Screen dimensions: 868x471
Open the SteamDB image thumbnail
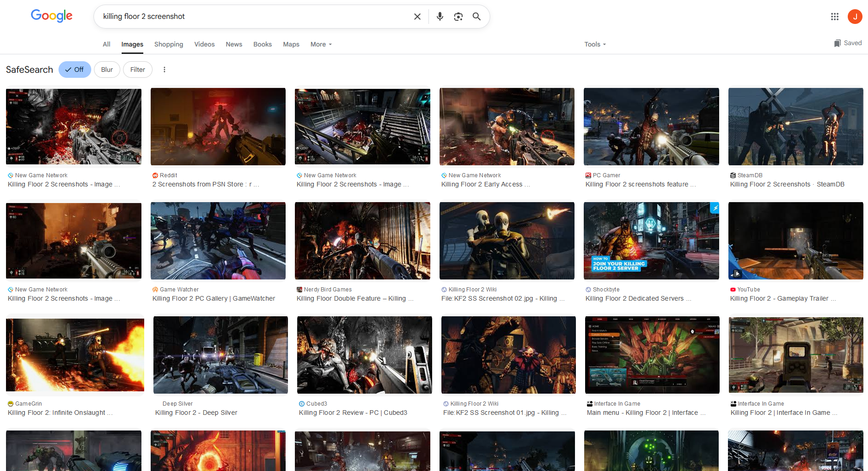(x=796, y=127)
